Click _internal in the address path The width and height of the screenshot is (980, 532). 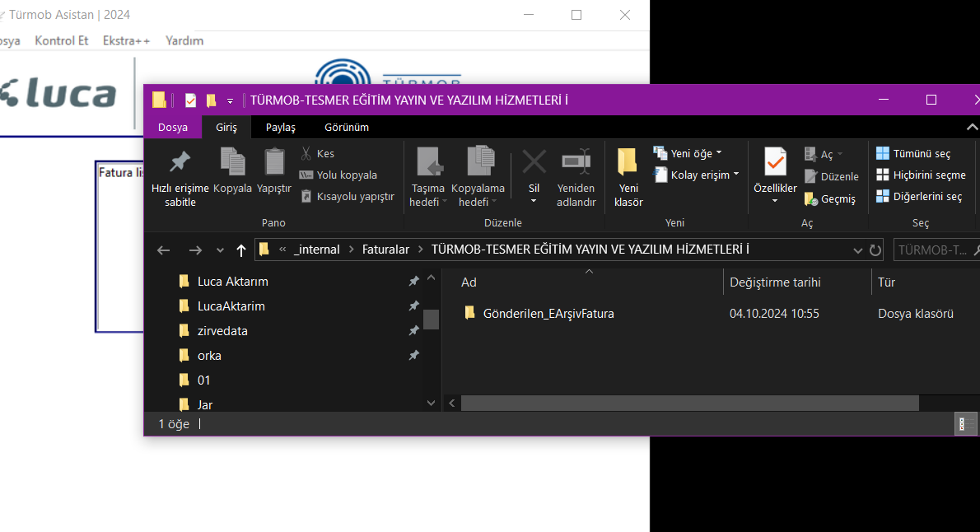pos(317,250)
